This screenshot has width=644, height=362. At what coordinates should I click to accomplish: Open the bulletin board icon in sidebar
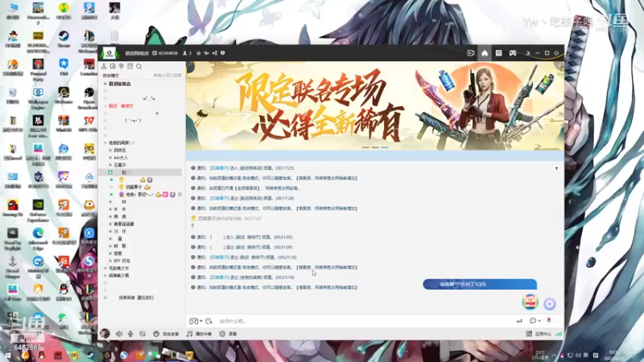click(130, 66)
